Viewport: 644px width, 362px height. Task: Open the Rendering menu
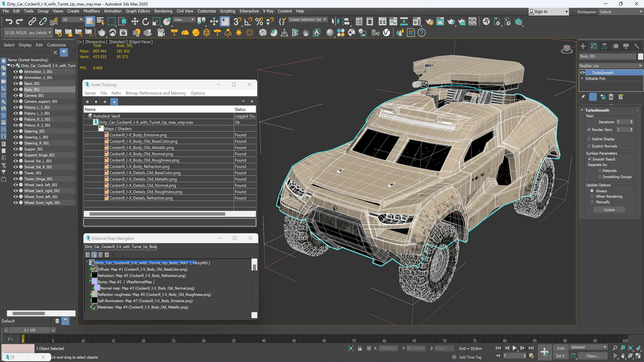[x=163, y=11]
